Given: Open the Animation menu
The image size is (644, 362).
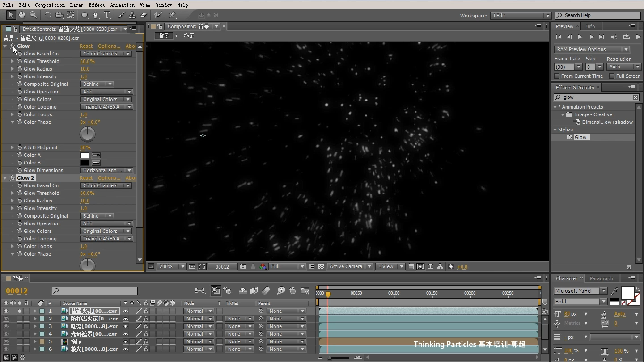Looking at the screenshot, I should coord(122,5).
